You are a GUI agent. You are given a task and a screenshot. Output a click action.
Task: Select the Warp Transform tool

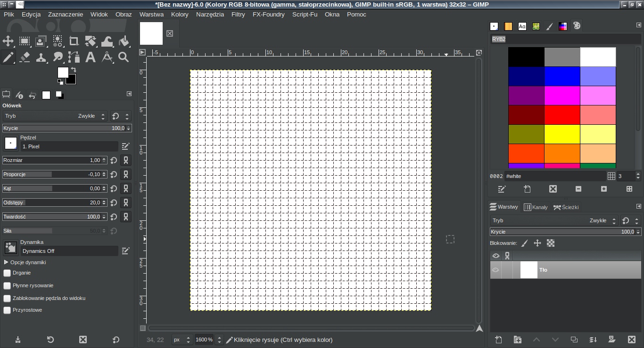coord(107,41)
